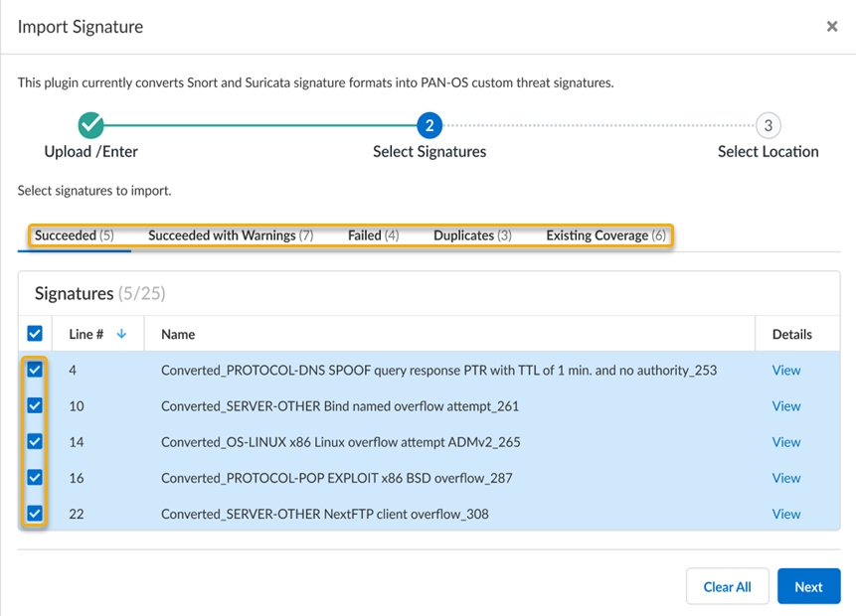Uncheck the signature on line 4
The width and height of the screenshot is (856, 616).
(35, 370)
